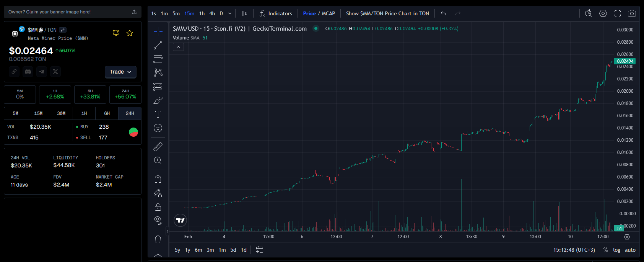Select the ruler measure tool
644x262 pixels.
pyautogui.click(x=158, y=146)
